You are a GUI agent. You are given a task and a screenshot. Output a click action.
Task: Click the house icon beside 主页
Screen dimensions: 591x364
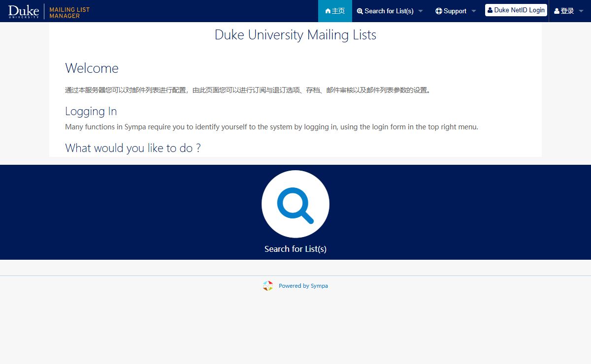(328, 11)
